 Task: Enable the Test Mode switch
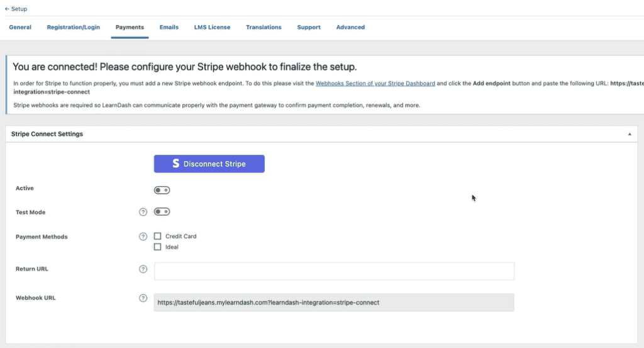pyautogui.click(x=162, y=211)
